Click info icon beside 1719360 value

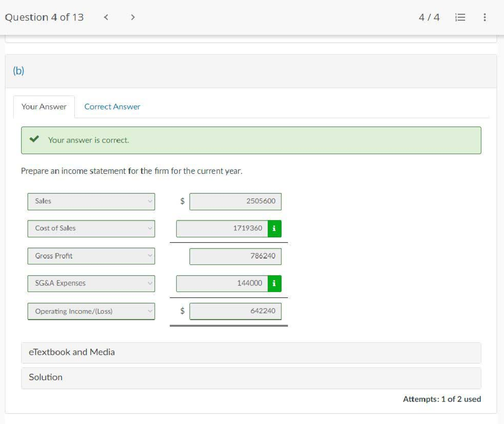point(274,229)
